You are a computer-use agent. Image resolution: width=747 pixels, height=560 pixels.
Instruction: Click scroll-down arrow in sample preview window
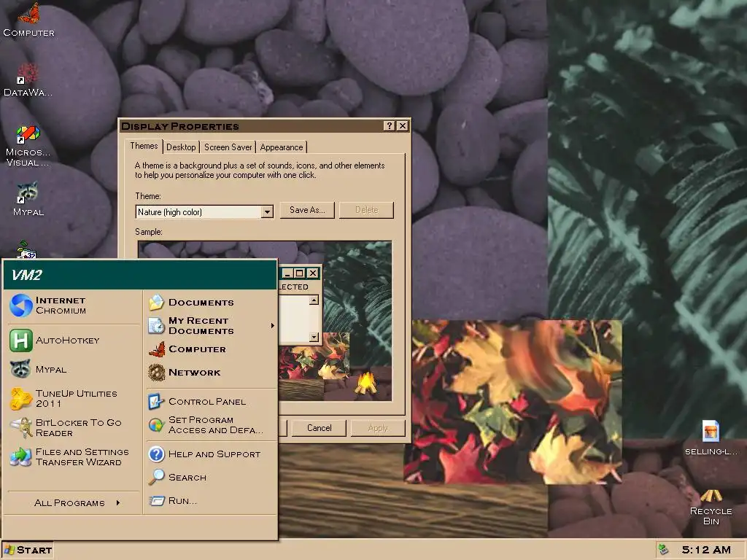pos(314,337)
